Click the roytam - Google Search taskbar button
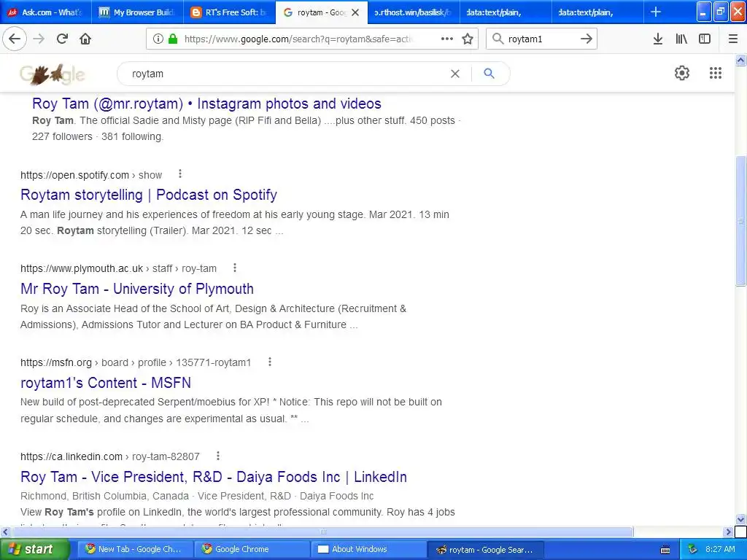The width and height of the screenshot is (747, 560). click(x=485, y=550)
